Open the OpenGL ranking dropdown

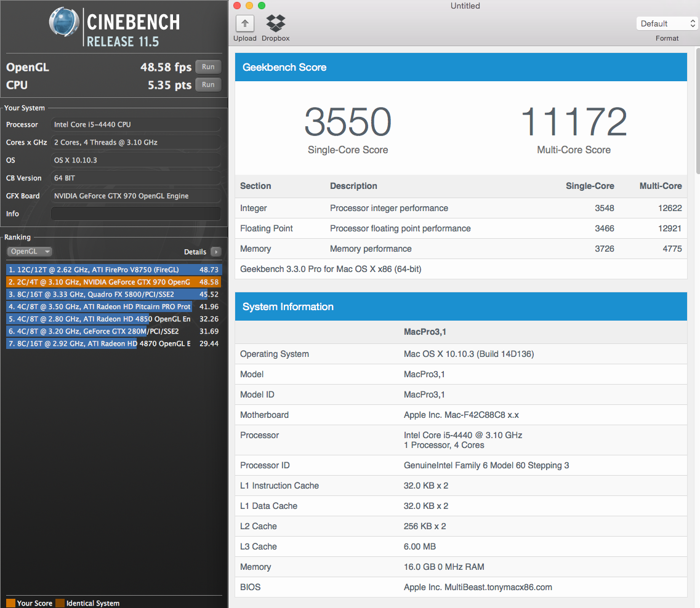[29, 252]
